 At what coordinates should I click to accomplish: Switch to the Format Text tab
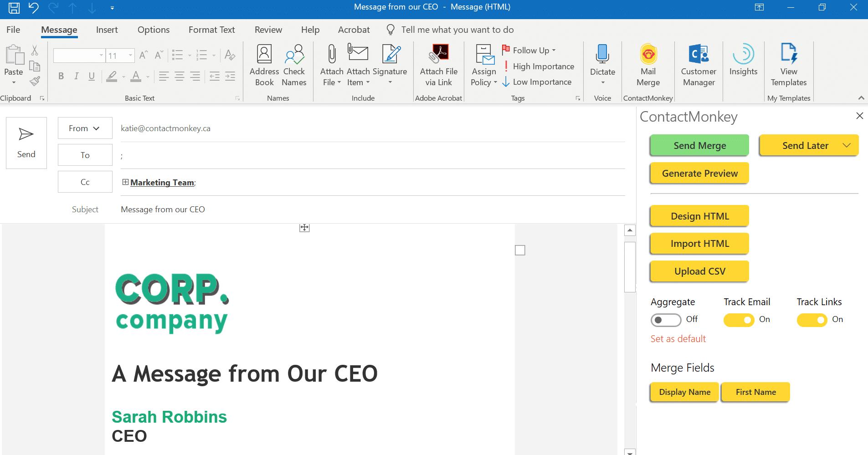click(212, 30)
